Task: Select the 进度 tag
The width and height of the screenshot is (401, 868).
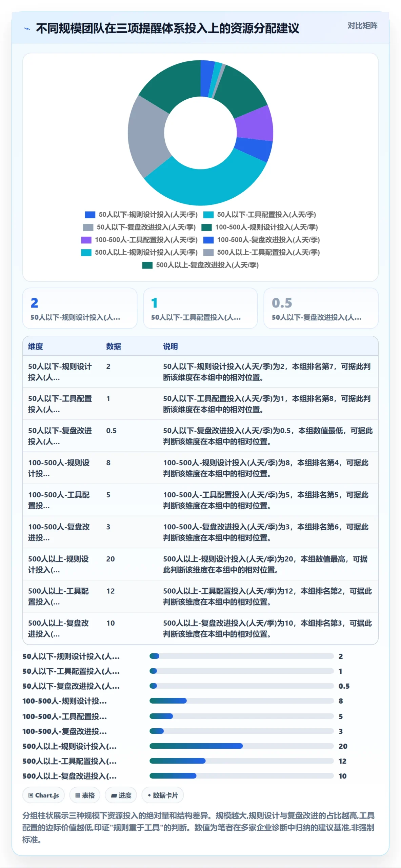Action: pyautogui.click(x=121, y=795)
